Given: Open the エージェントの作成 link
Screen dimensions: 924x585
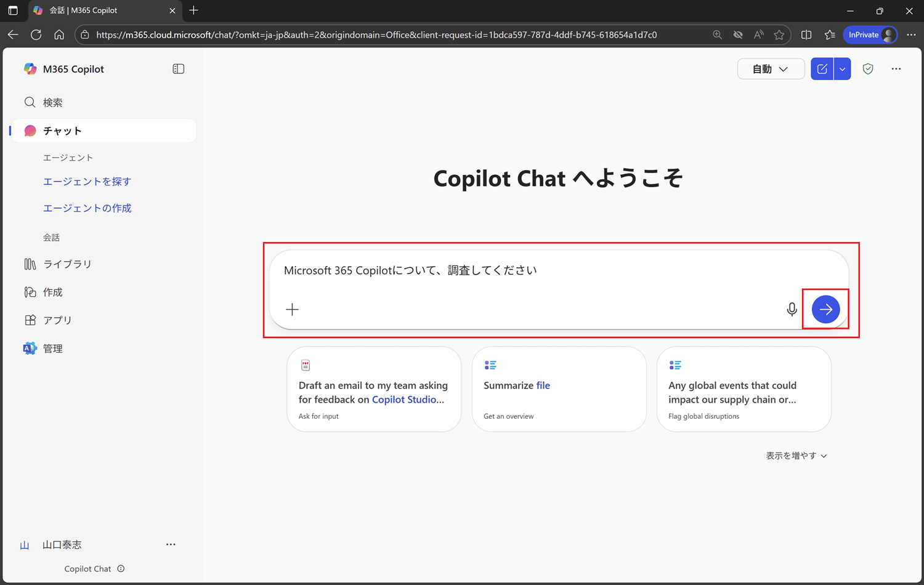Looking at the screenshot, I should (87, 208).
